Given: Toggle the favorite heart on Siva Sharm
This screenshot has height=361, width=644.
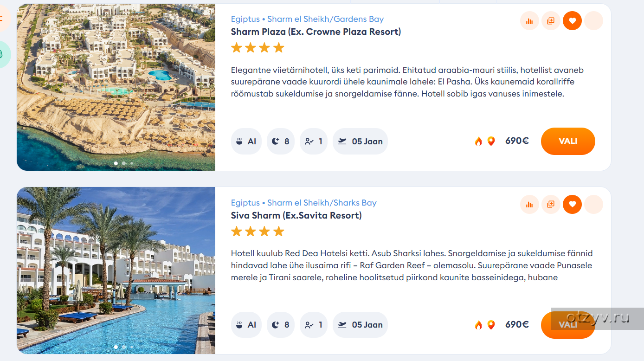Looking at the screenshot, I should coord(572,205).
